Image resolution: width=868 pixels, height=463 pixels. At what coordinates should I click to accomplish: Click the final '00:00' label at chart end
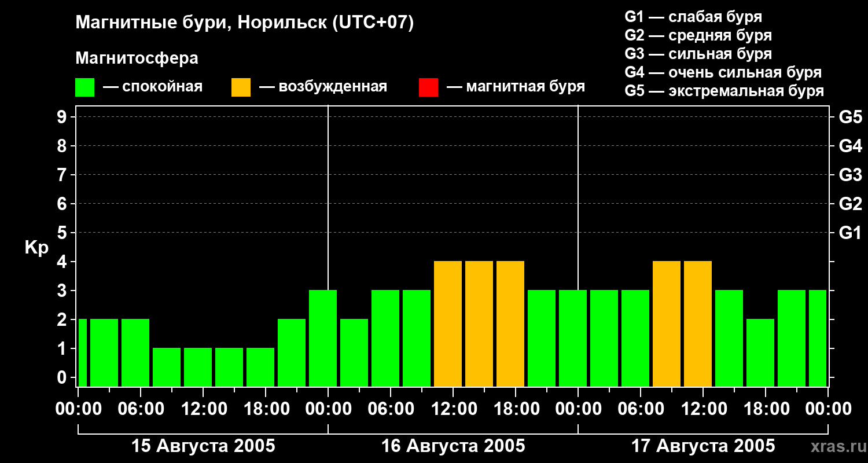[828, 409]
